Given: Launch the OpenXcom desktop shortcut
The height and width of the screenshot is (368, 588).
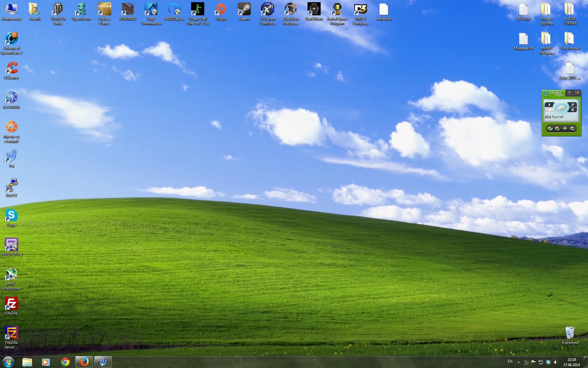Looking at the screenshot, I should click(x=81, y=12).
